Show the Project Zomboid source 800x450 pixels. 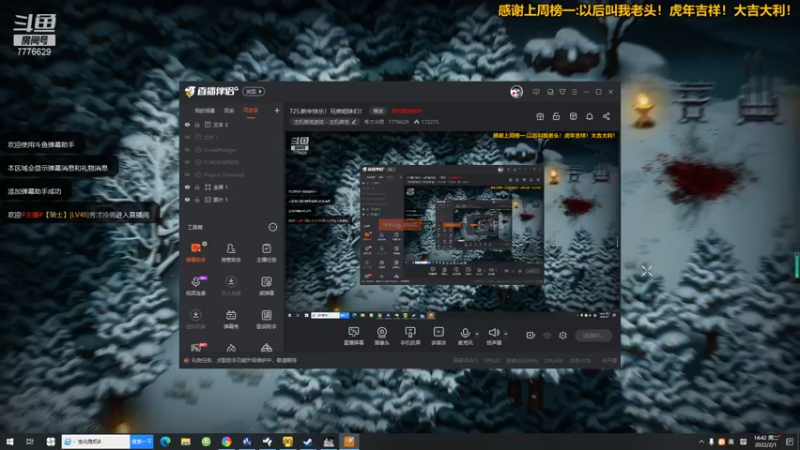pos(187,174)
